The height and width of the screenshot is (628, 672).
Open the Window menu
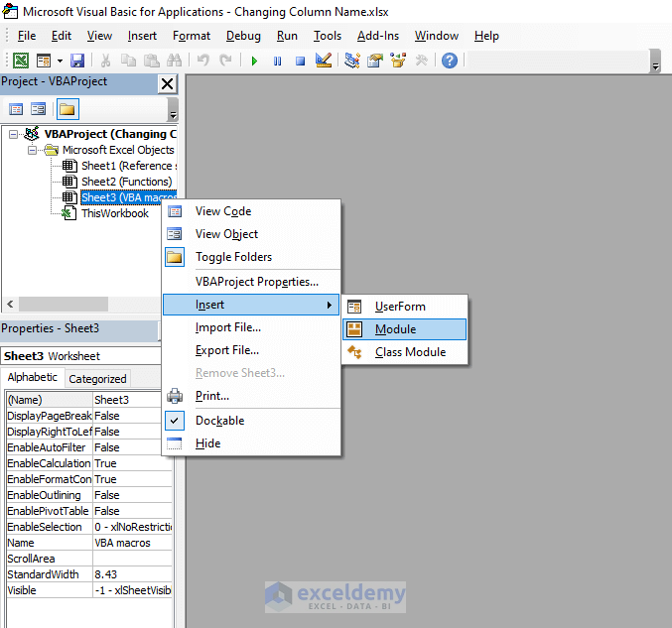coord(437,36)
